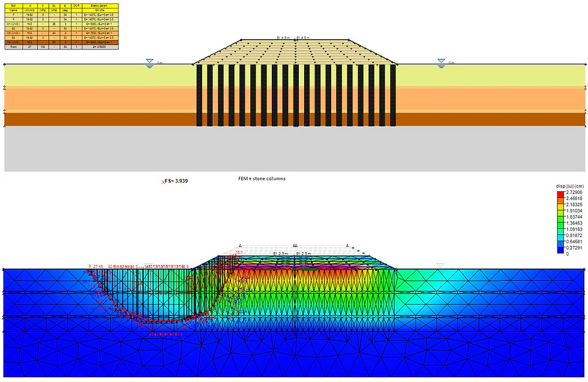Pick the red swatch beside 2.72906
Viewport: 588px width, 382px height.
point(560,195)
